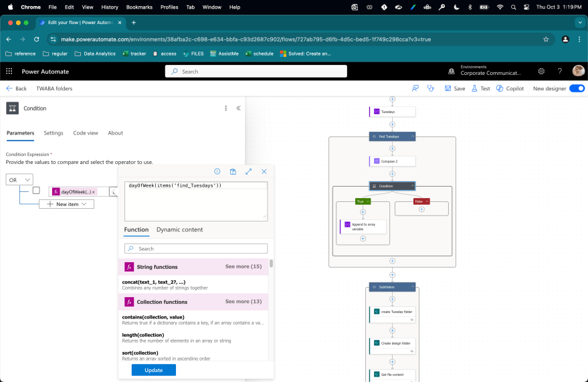Click the function Search field
Screen dimensions: 588x382
coord(196,249)
